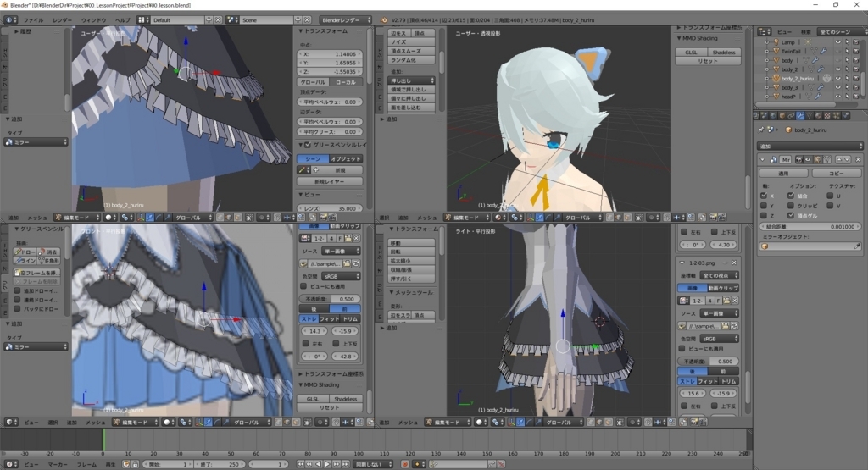Toggle selectability arrow for Lamp in outliner
Image resolution: width=868 pixels, height=470 pixels.
coord(847,42)
